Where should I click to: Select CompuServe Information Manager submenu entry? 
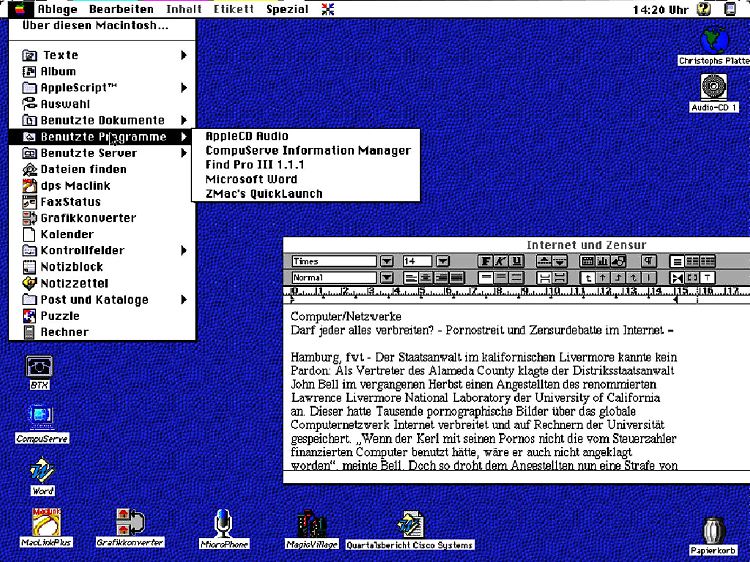tap(306, 150)
